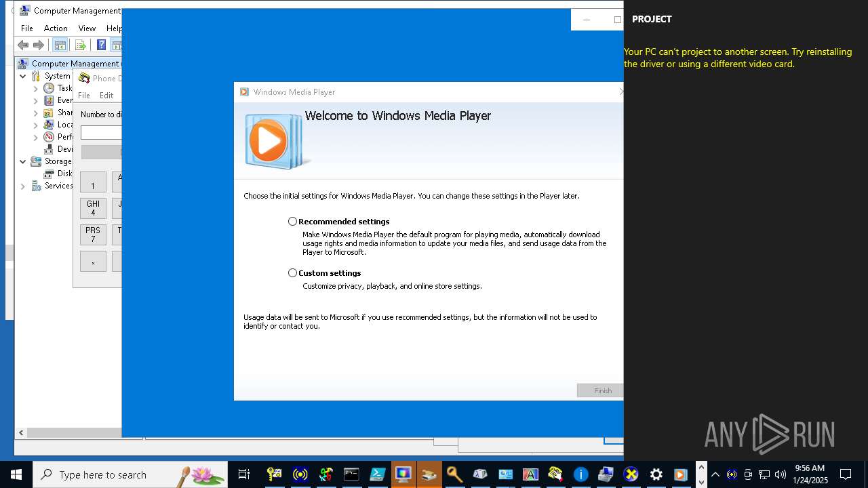Expand the Performance tree node
This screenshot has width=868, height=488.
pyautogui.click(x=36, y=137)
